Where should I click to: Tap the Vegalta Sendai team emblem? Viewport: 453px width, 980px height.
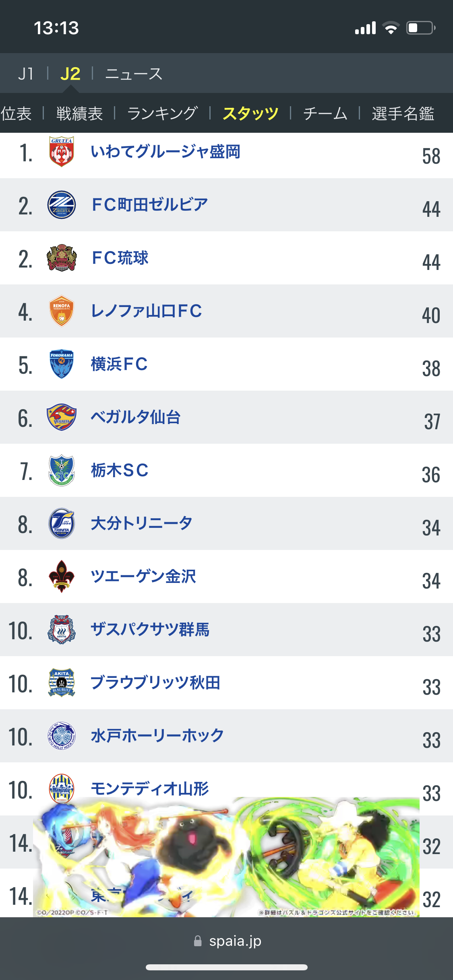[x=61, y=417]
